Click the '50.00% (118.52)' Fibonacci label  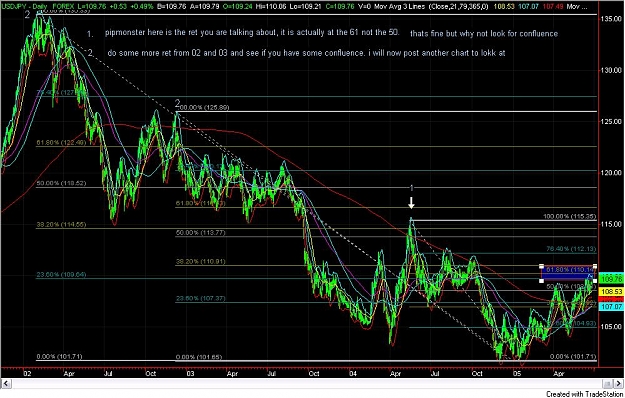[x=61, y=183]
